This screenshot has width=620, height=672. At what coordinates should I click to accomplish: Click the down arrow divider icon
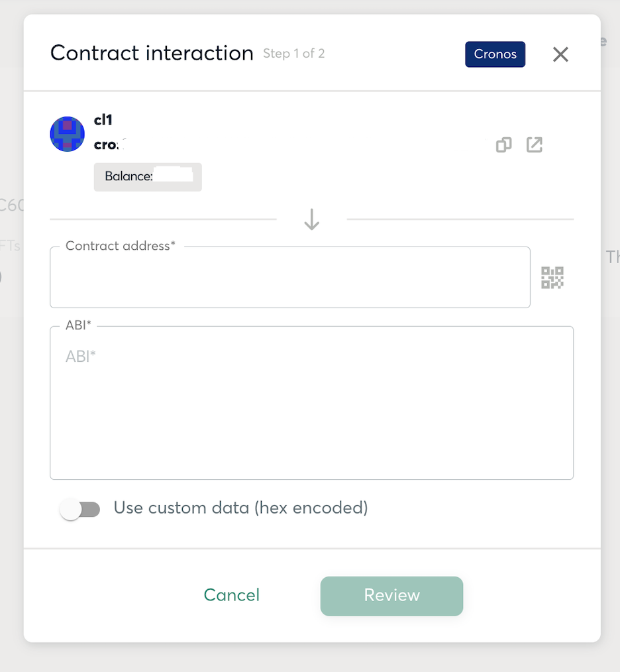coord(311,219)
